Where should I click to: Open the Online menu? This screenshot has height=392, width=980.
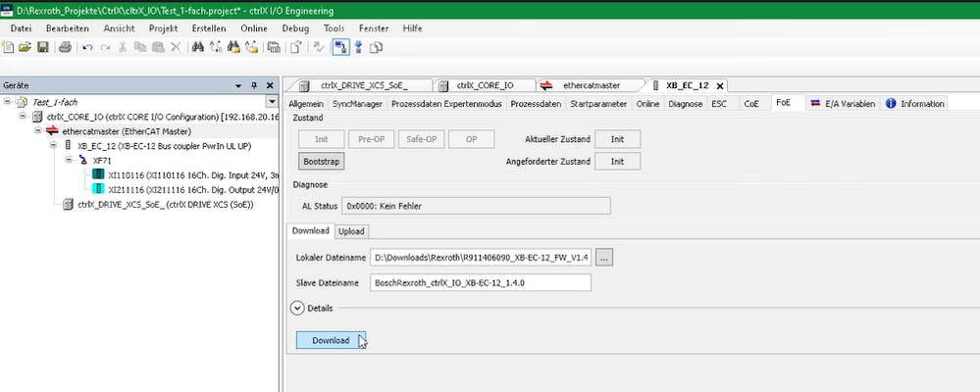pyautogui.click(x=254, y=28)
